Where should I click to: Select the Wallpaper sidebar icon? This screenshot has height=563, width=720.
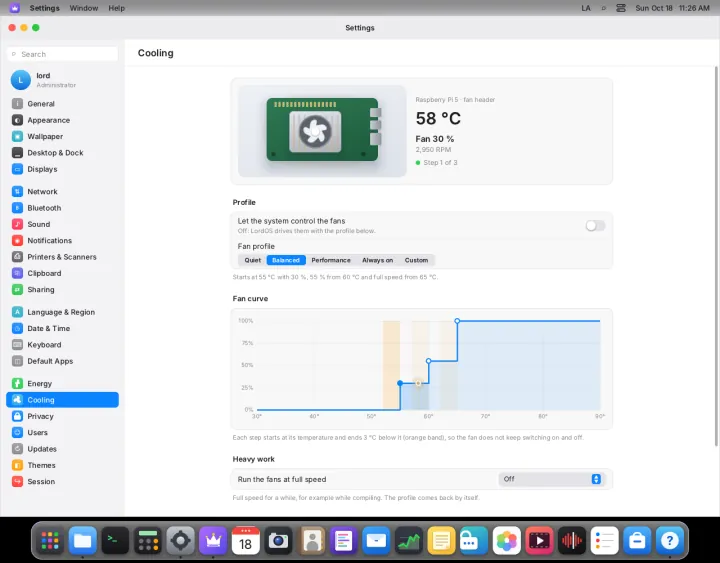pos(17,136)
